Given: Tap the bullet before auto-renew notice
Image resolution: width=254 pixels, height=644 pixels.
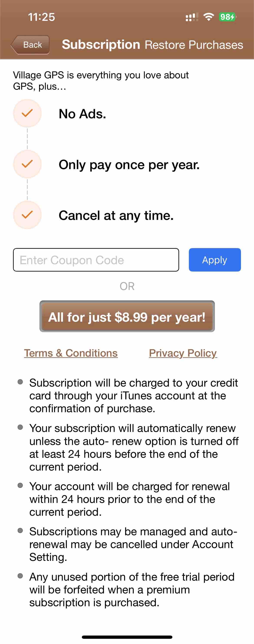Looking at the screenshot, I should 20,427.
